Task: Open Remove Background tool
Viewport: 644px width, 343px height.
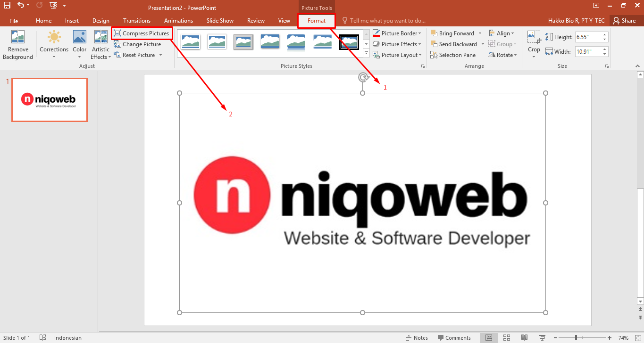Action: click(x=18, y=45)
